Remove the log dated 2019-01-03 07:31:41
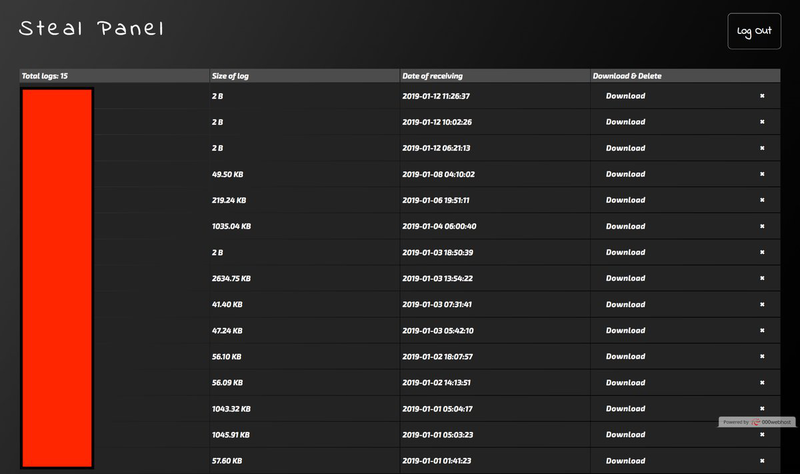The image size is (800, 474). [762, 304]
